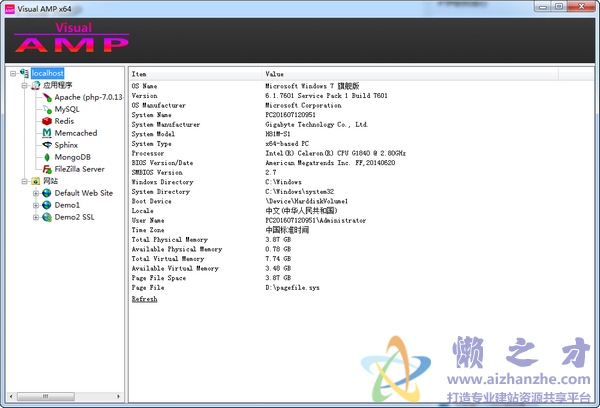Click the Default Web Site globe icon
The image size is (600, 408).
click(x=47, y=193)
